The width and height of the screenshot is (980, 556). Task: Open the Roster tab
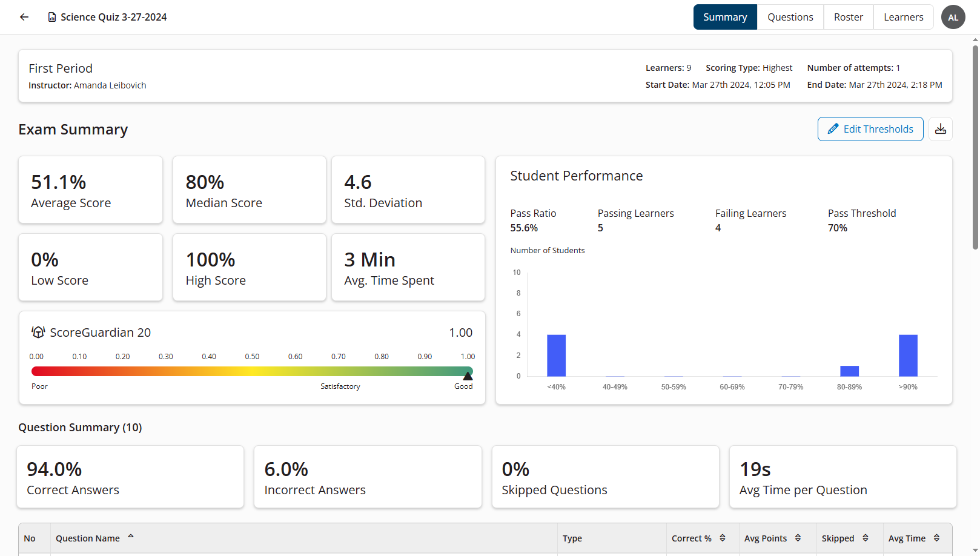(x=848, y=16)
